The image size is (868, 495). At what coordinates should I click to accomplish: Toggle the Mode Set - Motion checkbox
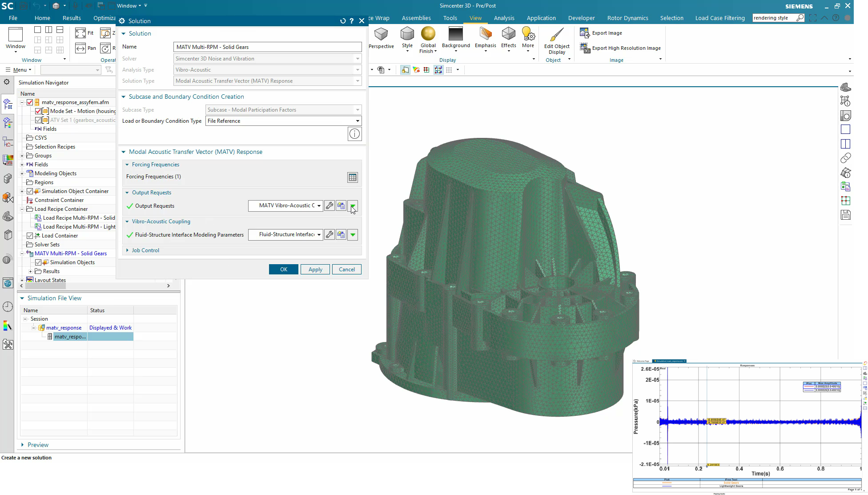(x=39, y=111)
